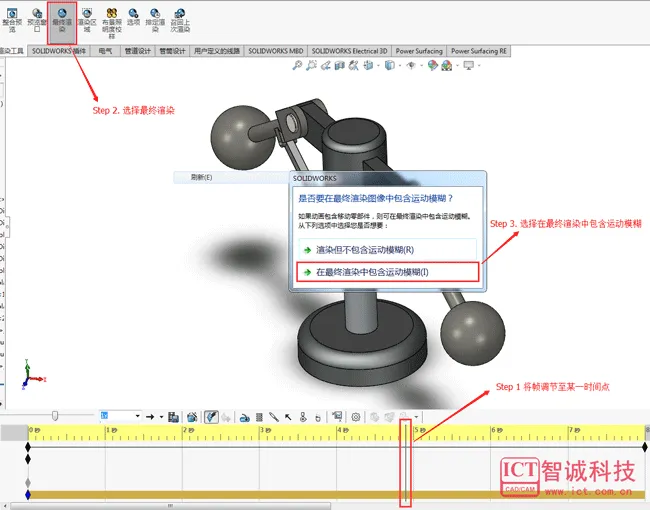Select the blue key point on bottom row
650x510 pixels.
(28, 495)
